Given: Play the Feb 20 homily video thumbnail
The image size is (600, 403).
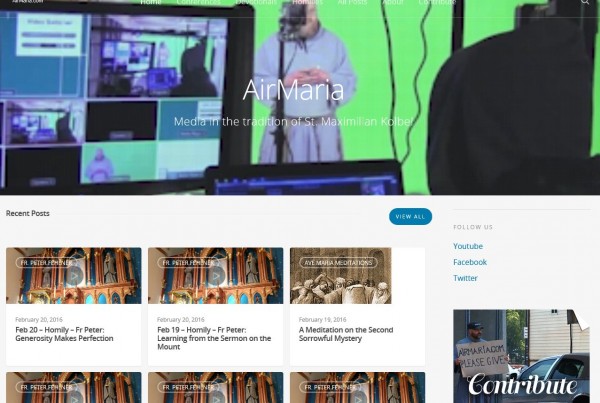Looking at the screenshot, I should 73,277.
